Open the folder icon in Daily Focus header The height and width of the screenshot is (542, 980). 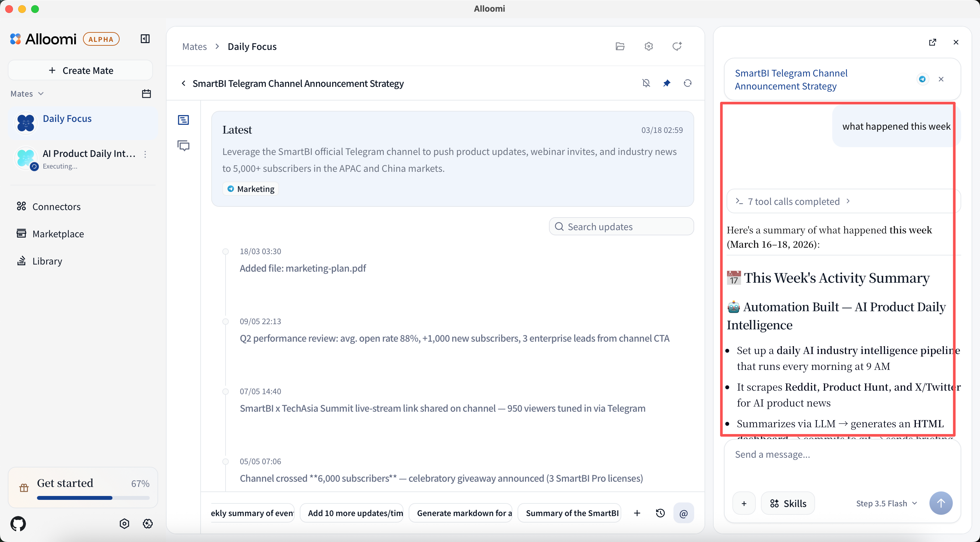tap(620, 46)
